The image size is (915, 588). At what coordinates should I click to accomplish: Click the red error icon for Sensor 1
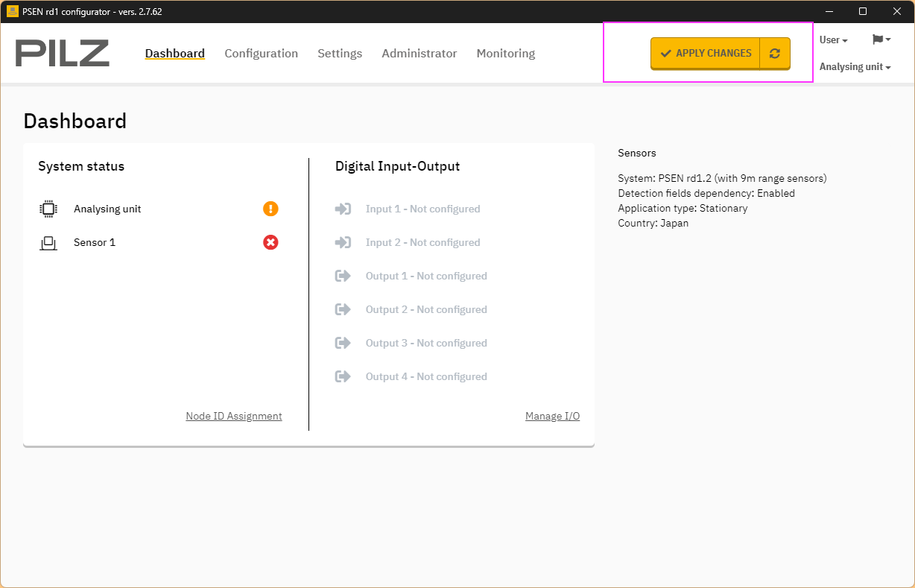(x=270, y=242)
